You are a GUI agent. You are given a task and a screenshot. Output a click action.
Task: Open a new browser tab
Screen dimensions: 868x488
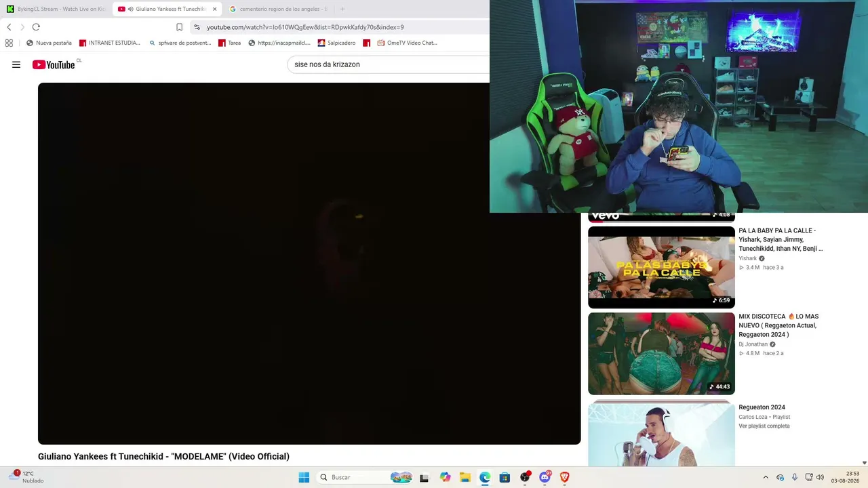coord(342,9)
